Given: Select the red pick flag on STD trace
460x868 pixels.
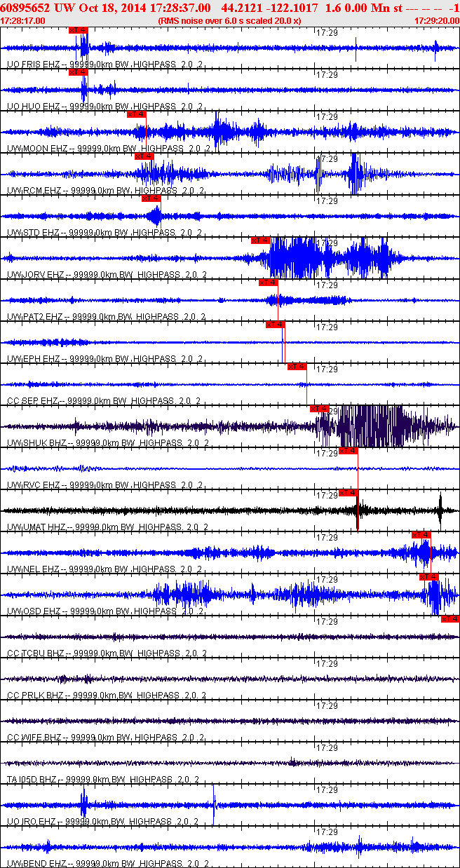Looking at the screenshot, I should click(151, 198).
